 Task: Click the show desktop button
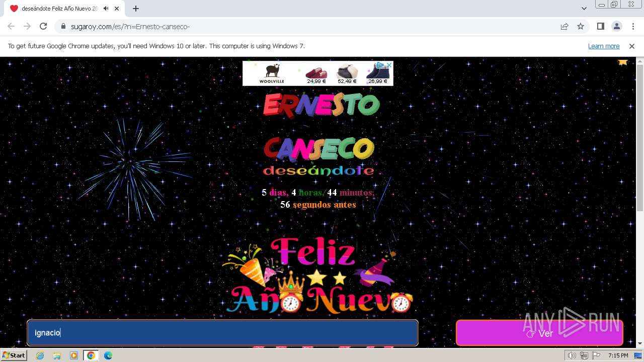[638, 355]
